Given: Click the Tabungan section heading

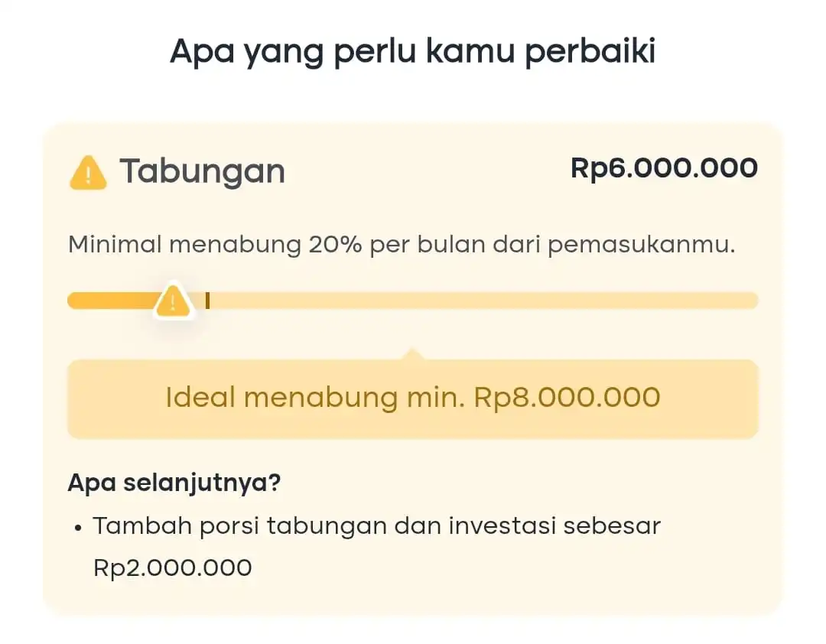Looking at the screenshot, I should coord(202,171).
